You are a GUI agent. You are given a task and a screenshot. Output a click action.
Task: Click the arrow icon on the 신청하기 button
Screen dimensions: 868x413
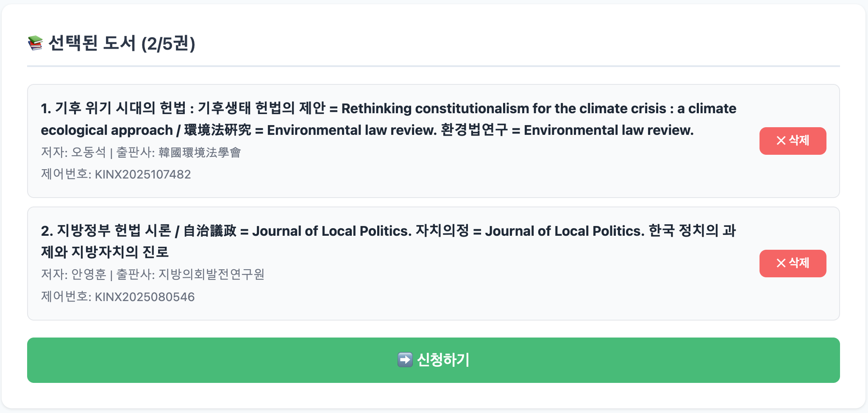405,360
